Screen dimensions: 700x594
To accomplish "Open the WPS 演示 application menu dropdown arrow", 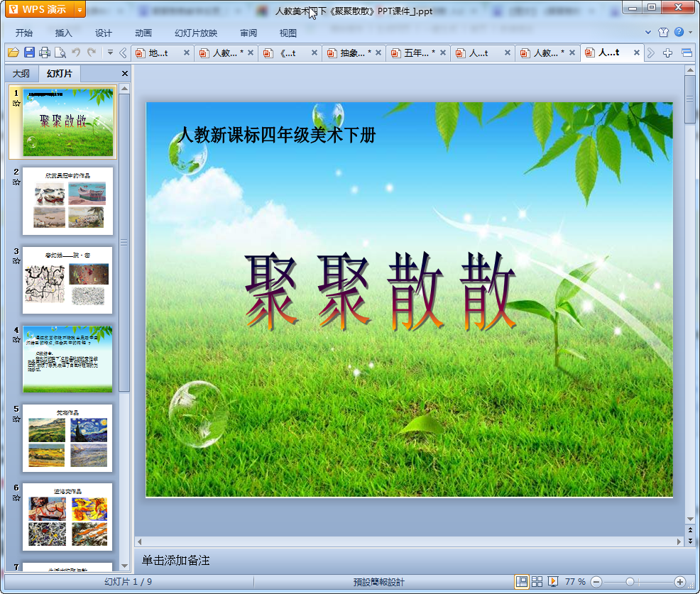I will [80, 9].
